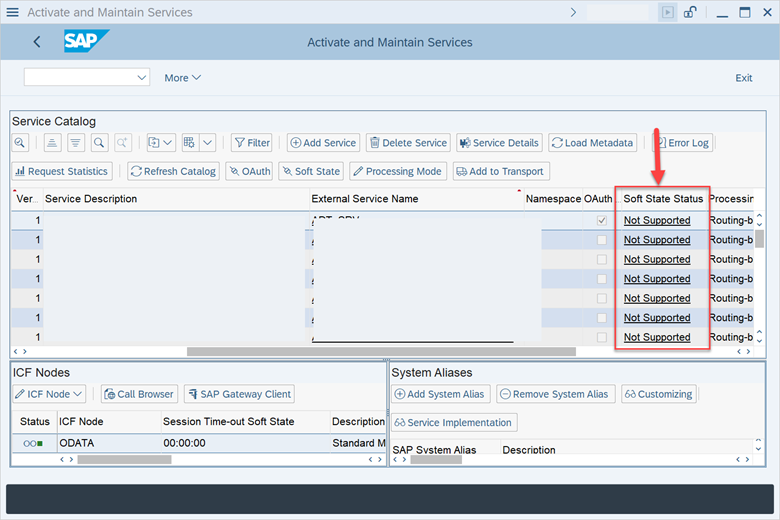Toggle the OAuth checkbox in second row

[602, 240]
